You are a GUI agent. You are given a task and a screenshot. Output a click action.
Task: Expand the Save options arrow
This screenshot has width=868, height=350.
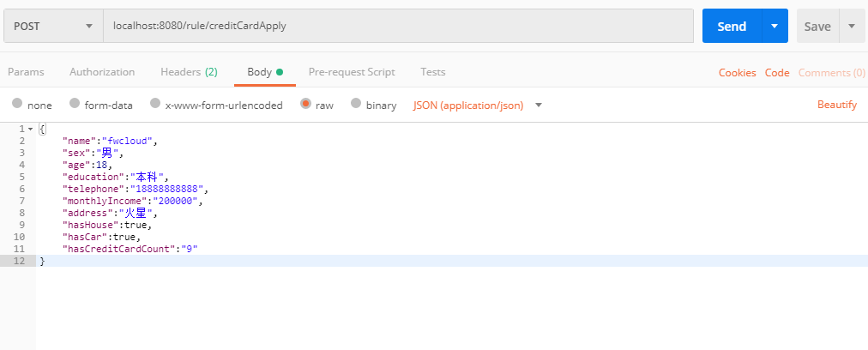[x=852, y=27]
